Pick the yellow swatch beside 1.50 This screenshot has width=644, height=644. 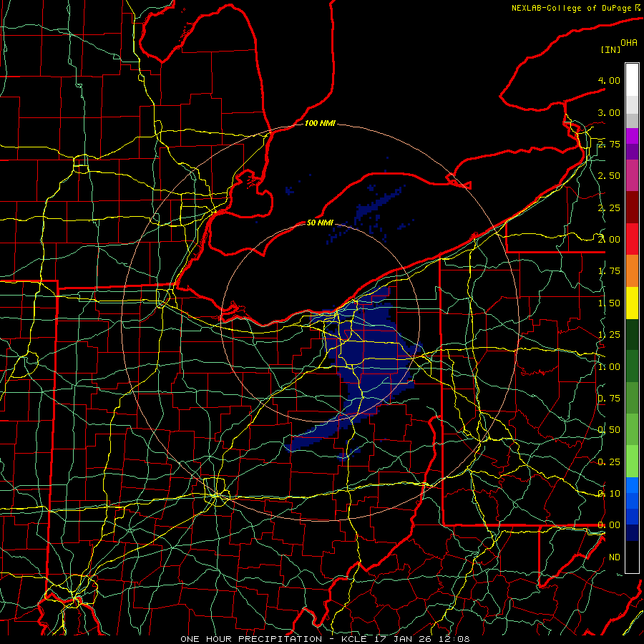click(632, 303)
